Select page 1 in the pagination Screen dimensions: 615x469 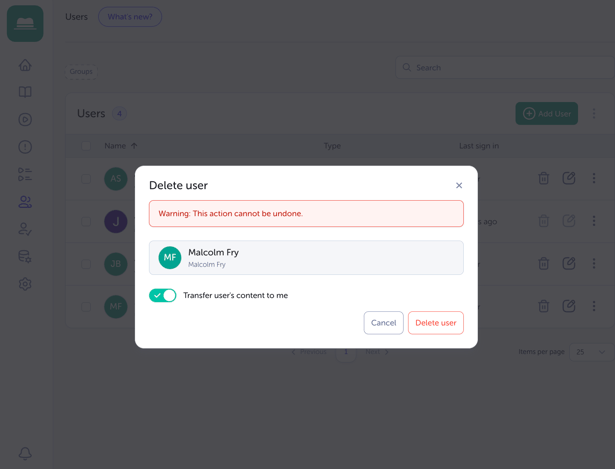346,352
